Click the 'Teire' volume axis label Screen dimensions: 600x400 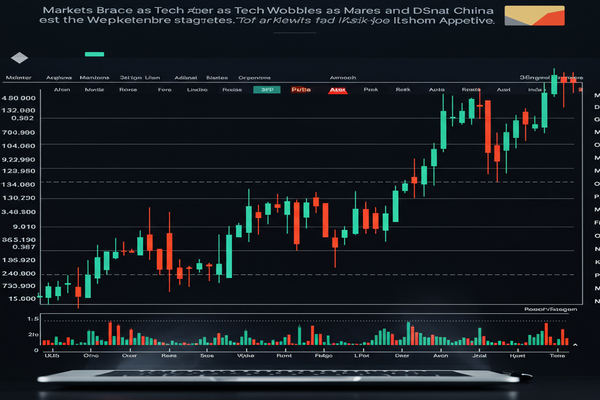pyautogui.click(x=558, y=356)
